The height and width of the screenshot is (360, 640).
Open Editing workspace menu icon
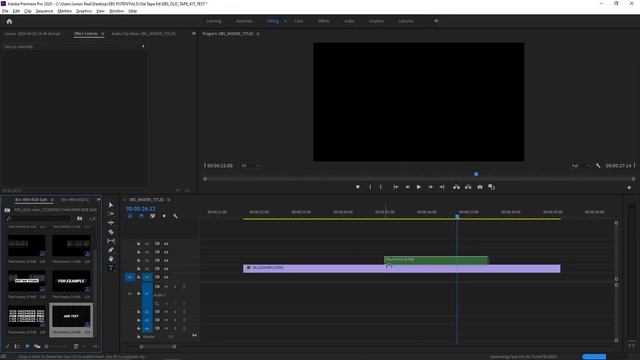(x=285, y=21)
